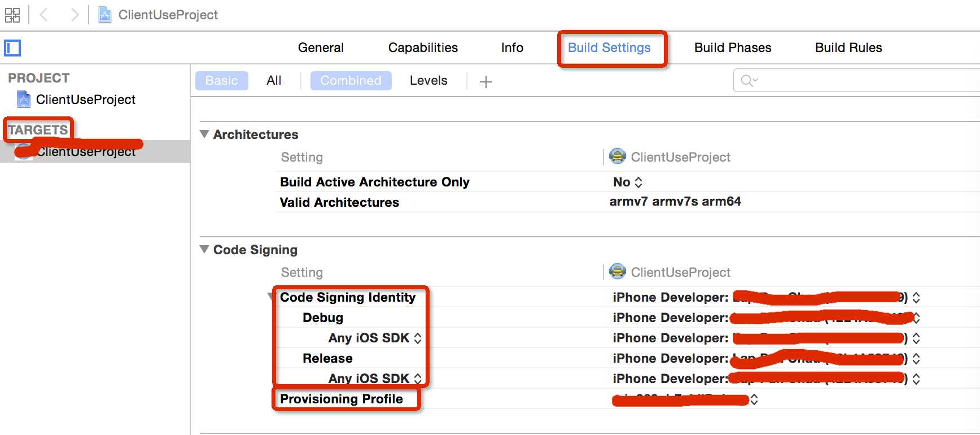Select the ClientUseProject project blueprint icon
The image size is (980, 435).
pos(23,99)
